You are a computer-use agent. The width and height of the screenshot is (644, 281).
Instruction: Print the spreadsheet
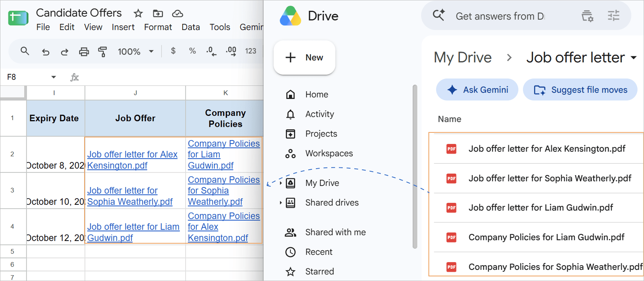tap(84, 52)
